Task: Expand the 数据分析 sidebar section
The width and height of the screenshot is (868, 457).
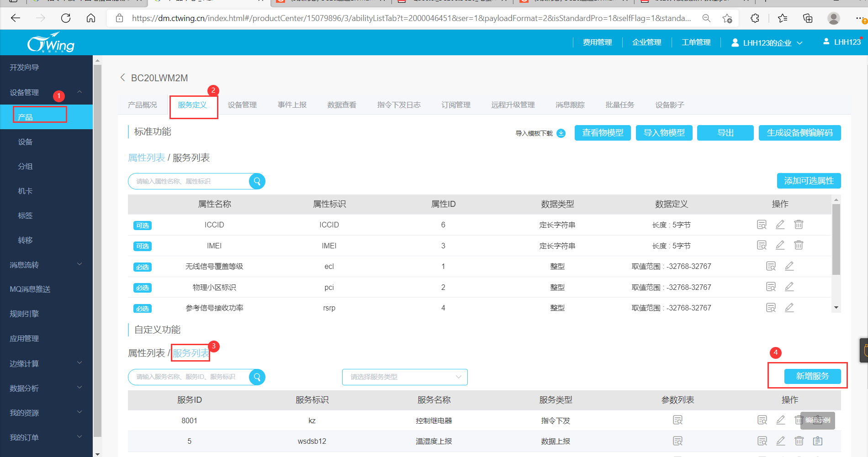Action: 79,388
